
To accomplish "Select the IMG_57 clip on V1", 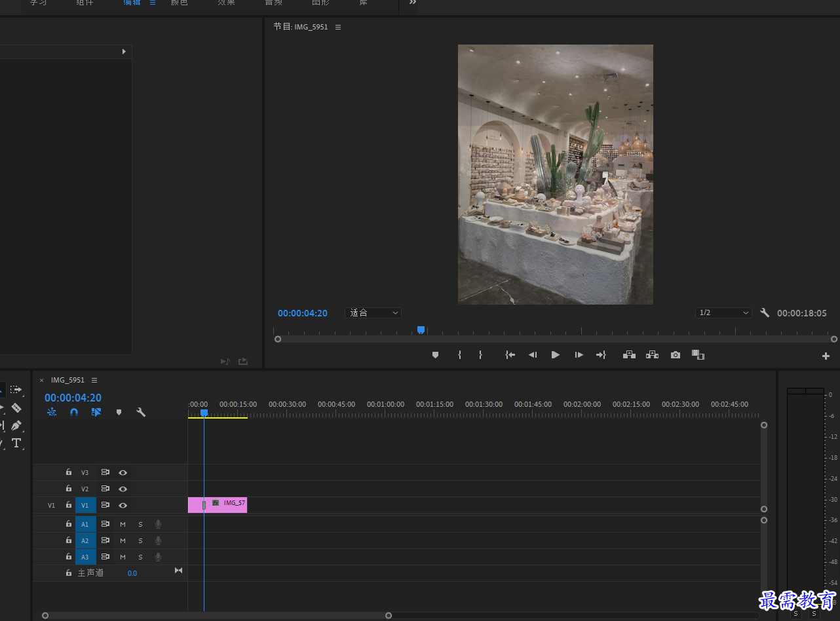I will pyautogui.click(x=218, y=505).
